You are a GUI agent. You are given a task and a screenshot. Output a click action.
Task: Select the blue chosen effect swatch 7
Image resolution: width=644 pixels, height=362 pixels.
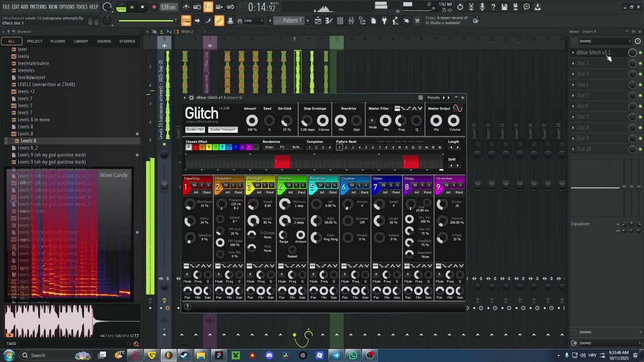235,147
